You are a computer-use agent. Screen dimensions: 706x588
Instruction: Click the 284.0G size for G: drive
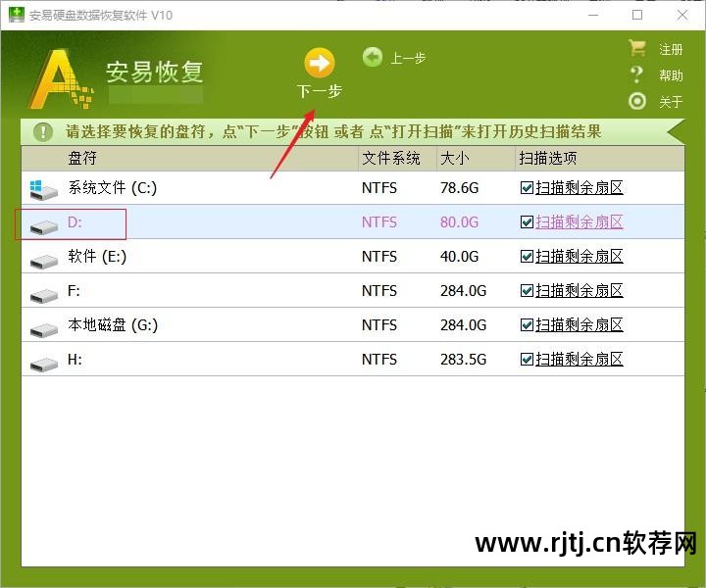pos(463,324)
